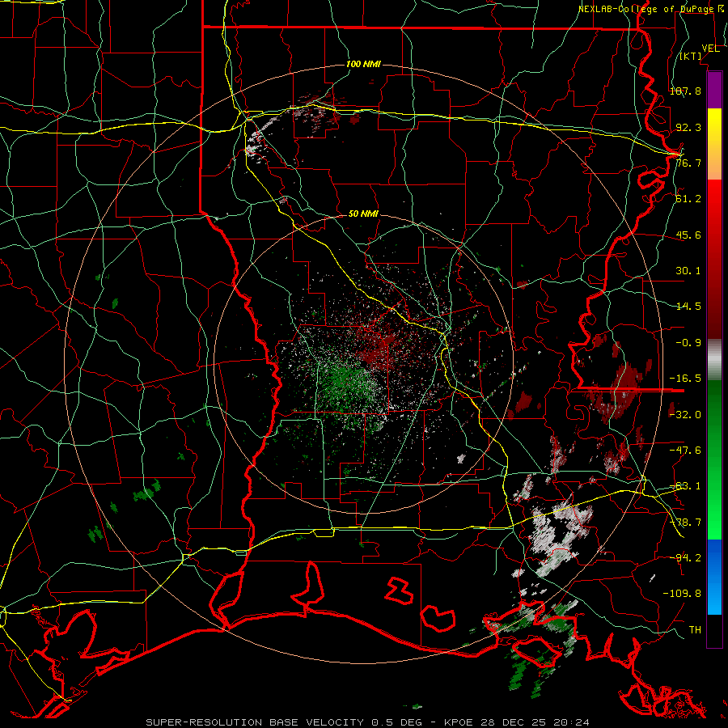The image size is (728, 728).
Task: Select the 30.1 velocity scale value
Action: [x=688, y=271]
